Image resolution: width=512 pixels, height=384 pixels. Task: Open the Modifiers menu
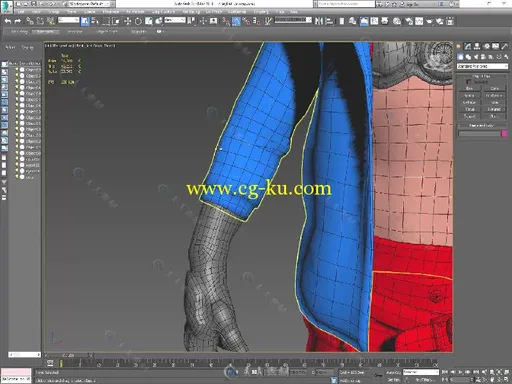tap(110, 12)
